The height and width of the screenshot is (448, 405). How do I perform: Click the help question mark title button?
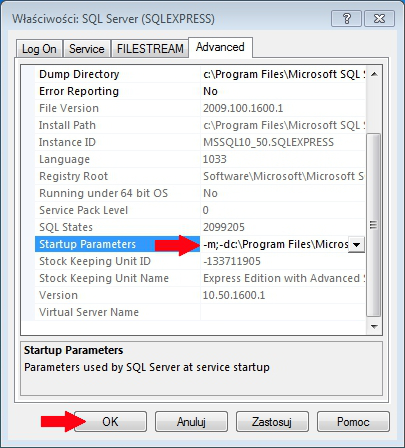346,18
